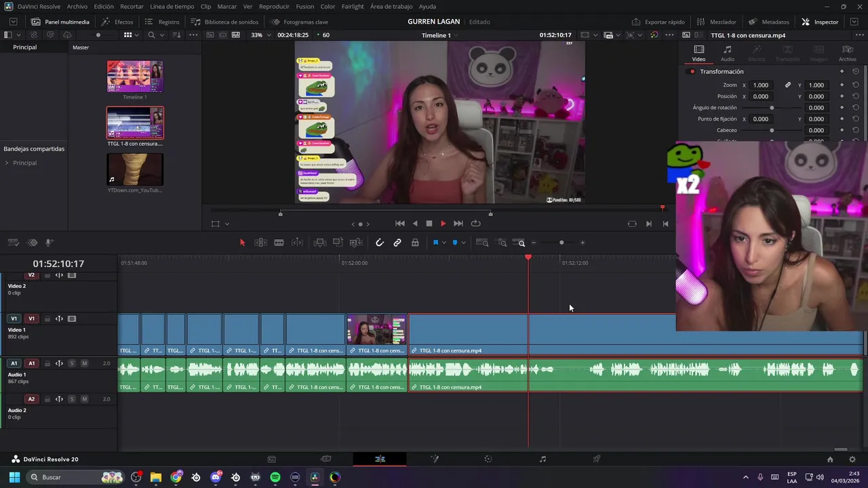Open the Panel multimedia panel
The height and width of the screenshot is (488, 868).
[x=60, y=22]
